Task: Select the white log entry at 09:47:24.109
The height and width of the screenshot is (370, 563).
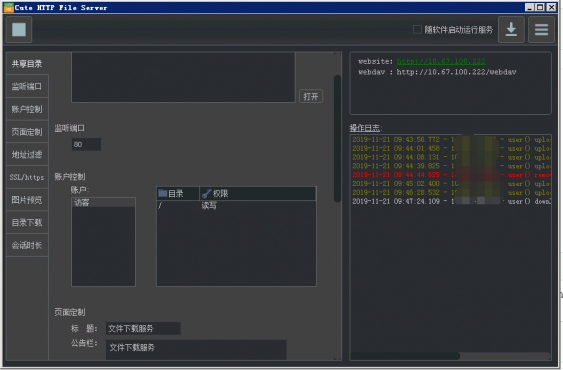Action: 451,201
